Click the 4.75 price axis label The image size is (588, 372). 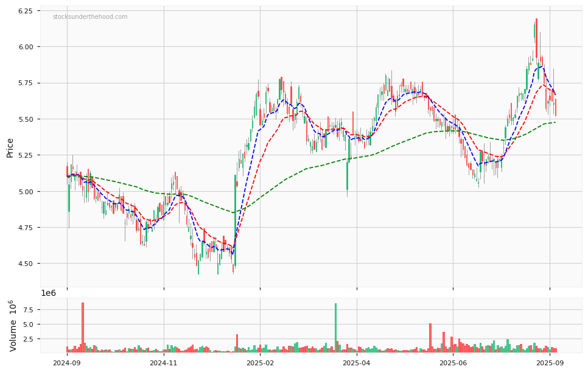coord(25,228)
